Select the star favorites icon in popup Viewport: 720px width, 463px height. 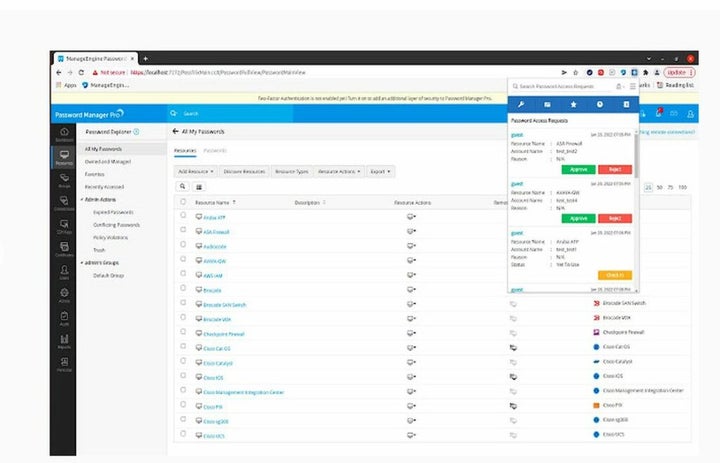573,104
